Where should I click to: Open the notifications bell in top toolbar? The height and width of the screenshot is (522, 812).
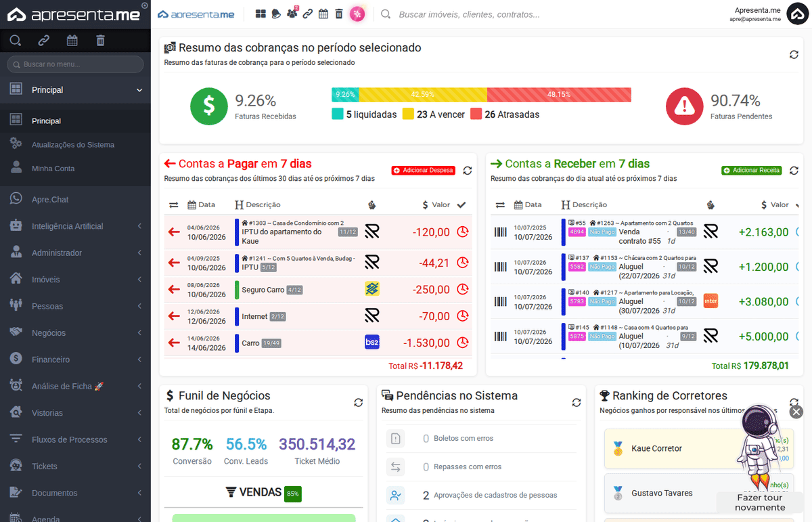coord(276,14)
